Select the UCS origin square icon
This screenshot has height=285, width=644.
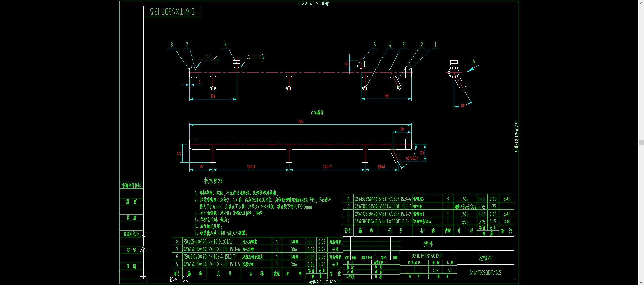(143, 279)
